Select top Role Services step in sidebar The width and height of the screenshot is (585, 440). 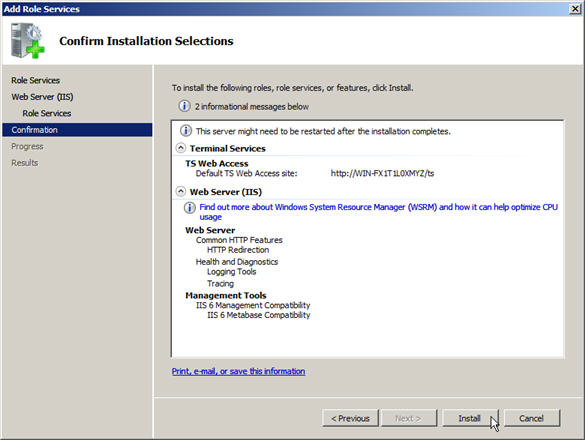35,80
